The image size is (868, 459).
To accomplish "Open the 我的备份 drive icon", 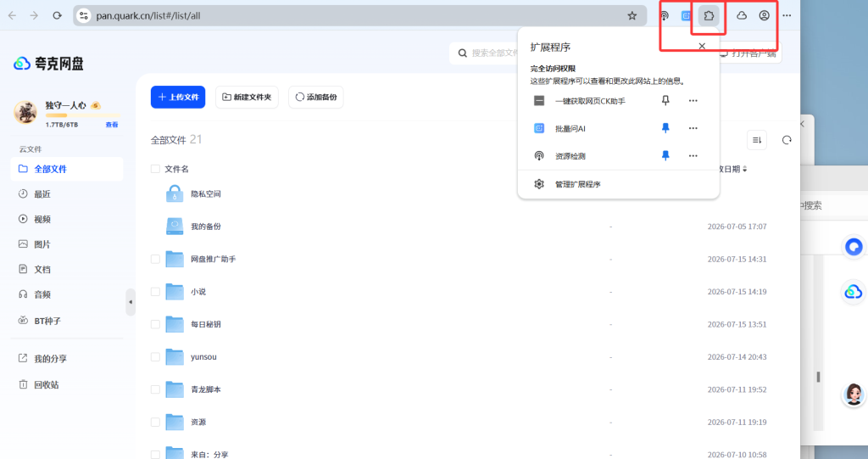I will [x=175, y=227].
